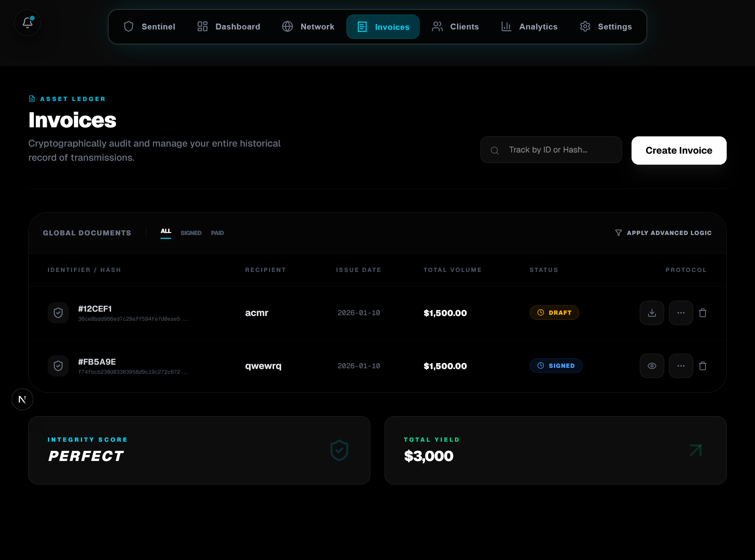Click the Total Yield arrow icon
755x560 pixels.
(695, 450)
